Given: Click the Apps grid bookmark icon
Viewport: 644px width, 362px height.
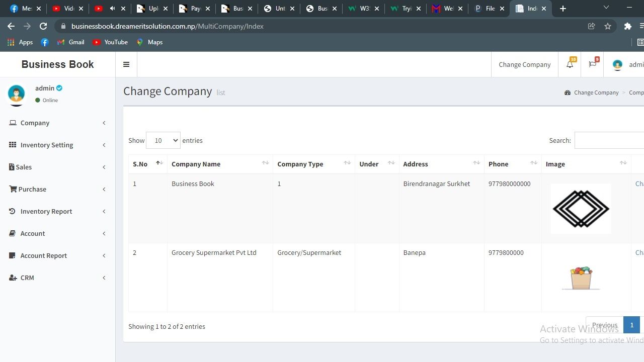Looking at the screenshot, I should pyautogui.click(x=11, y=42).
